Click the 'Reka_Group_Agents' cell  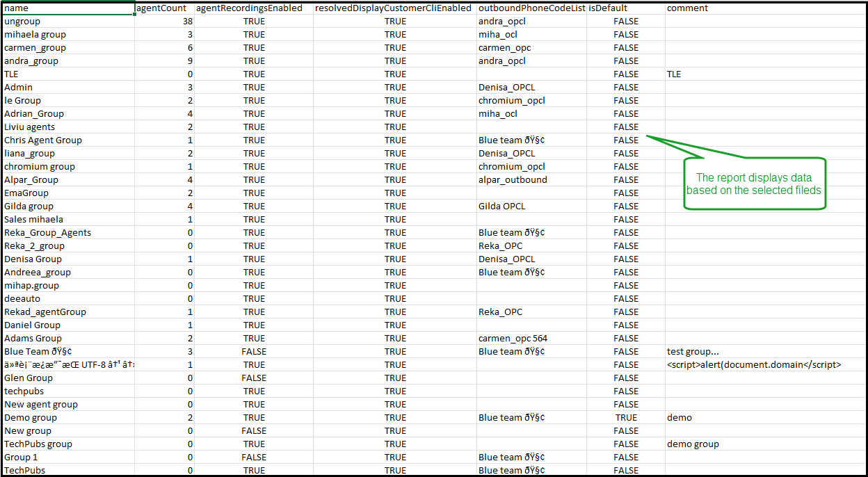click(x=68, y=233)
